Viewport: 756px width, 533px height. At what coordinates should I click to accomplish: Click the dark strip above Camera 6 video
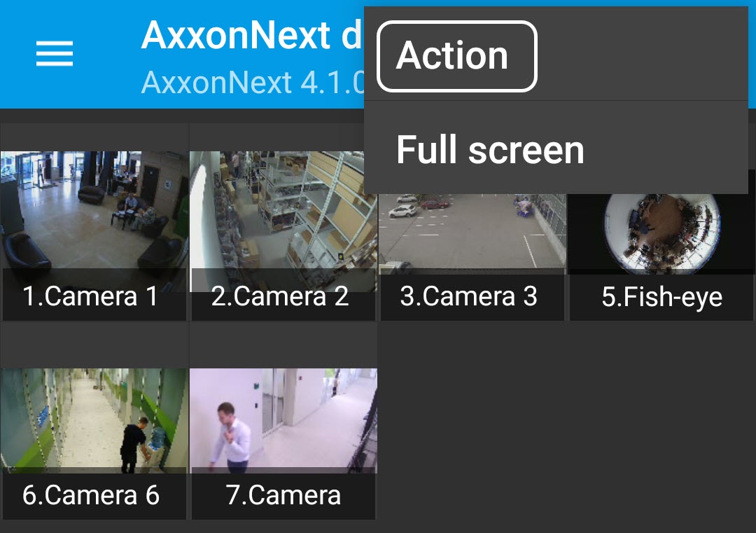click(x=94, y=346)
